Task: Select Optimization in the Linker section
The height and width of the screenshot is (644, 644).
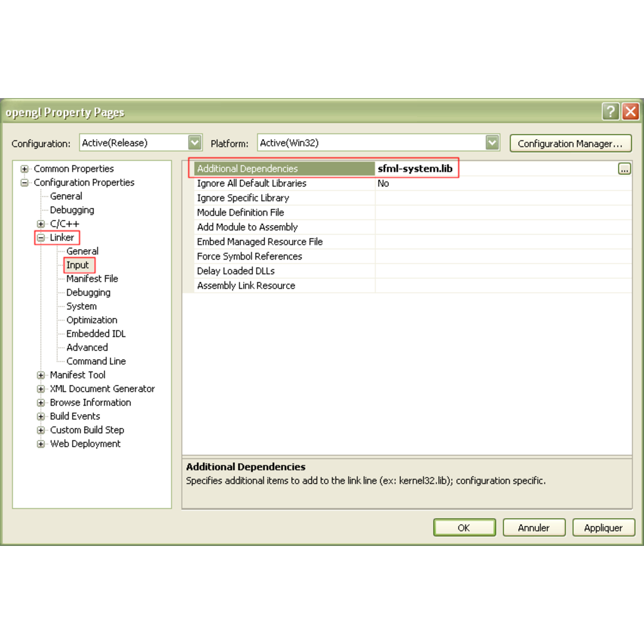Action: pyautogui.click(x=92, y=320)
